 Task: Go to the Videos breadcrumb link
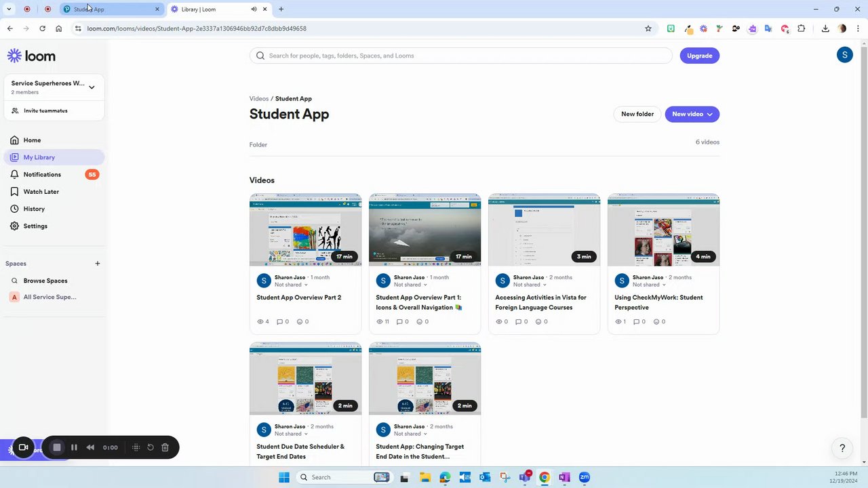pyautogui.click(x=258, y=99)
